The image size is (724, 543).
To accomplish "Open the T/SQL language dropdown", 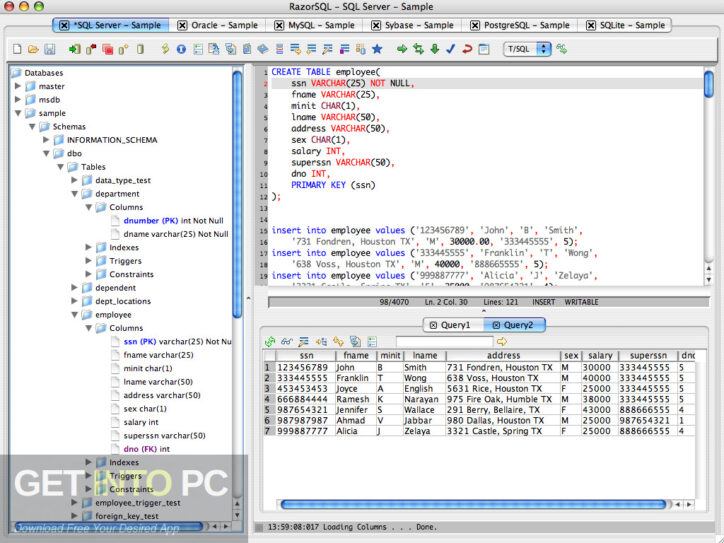I will click(x=527, y=49).
